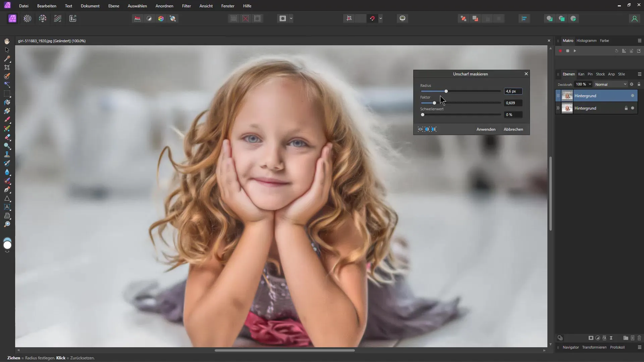Select the artistic text tool

click(x=7, y=207)
